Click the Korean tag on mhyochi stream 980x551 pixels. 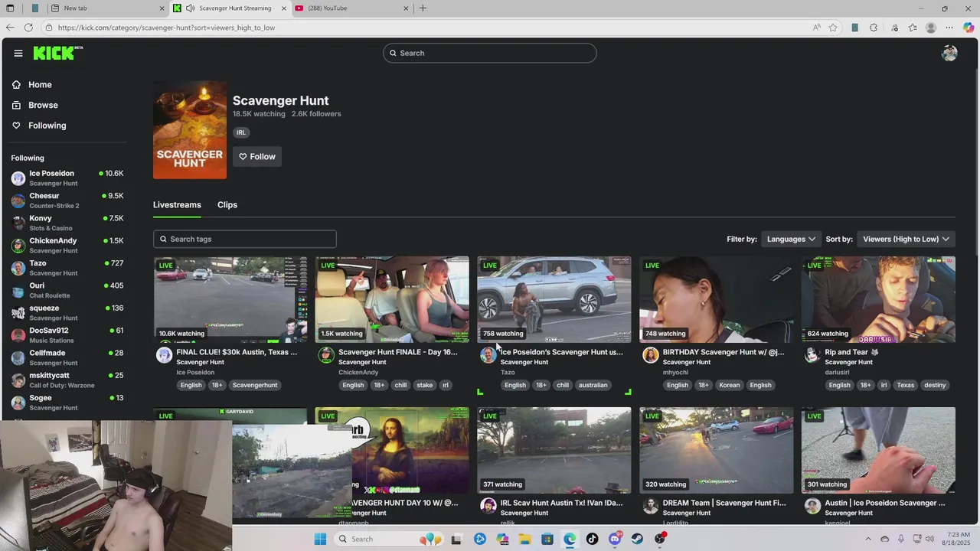tap(730, 385)
